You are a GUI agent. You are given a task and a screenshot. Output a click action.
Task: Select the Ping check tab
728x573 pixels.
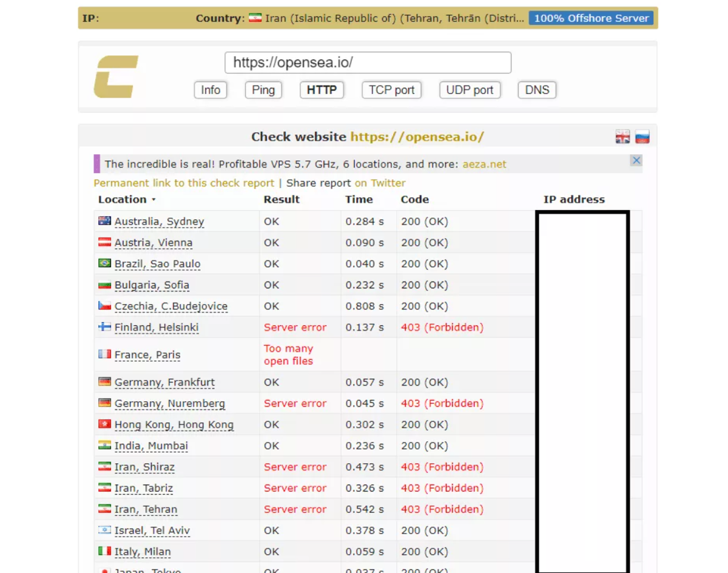pos(263,90)
